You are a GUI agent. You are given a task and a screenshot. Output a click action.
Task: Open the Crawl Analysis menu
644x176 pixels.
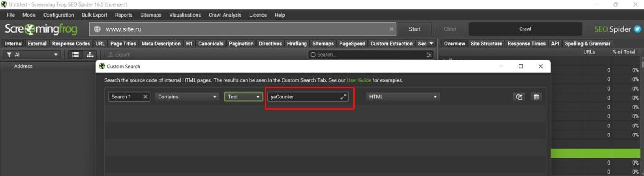pos(225,15)
